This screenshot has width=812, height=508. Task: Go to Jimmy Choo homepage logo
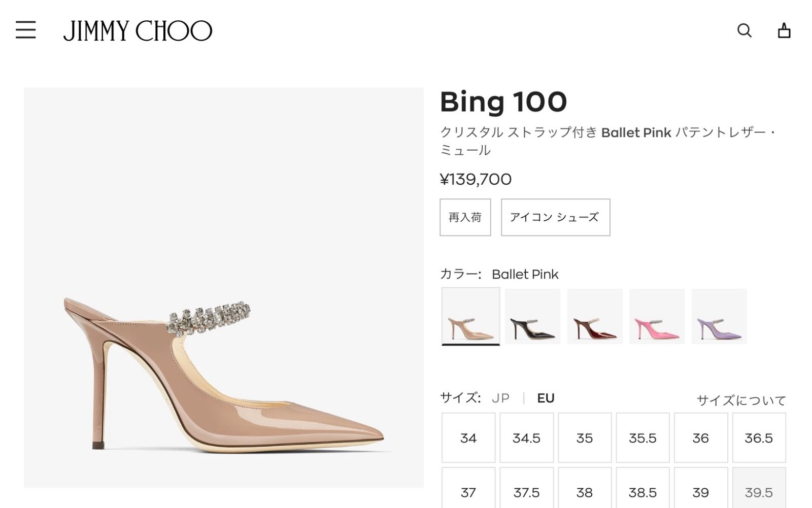138,30
